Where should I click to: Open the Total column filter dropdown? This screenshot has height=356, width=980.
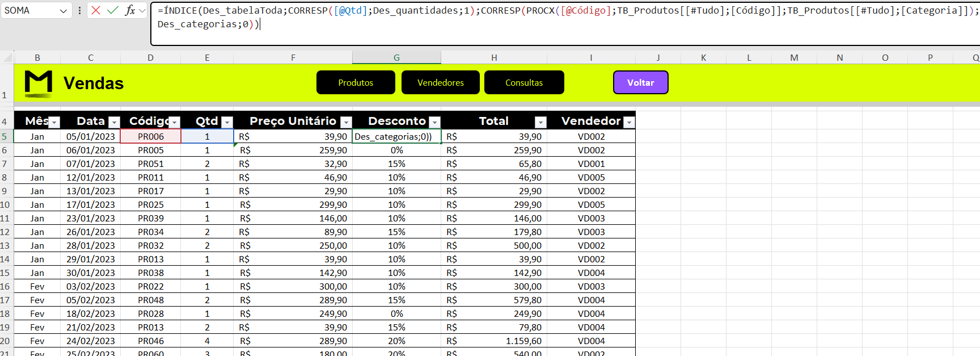[540, 122]
